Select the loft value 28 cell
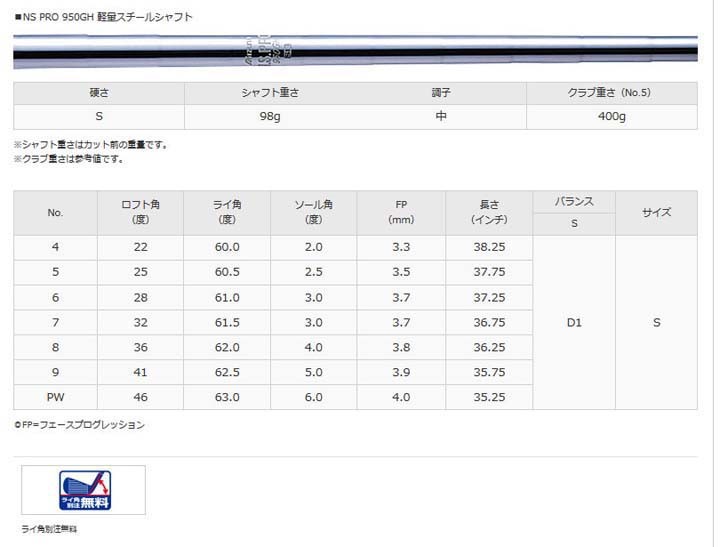The width and height of the screenshot is (720, 547). (141, 298)
